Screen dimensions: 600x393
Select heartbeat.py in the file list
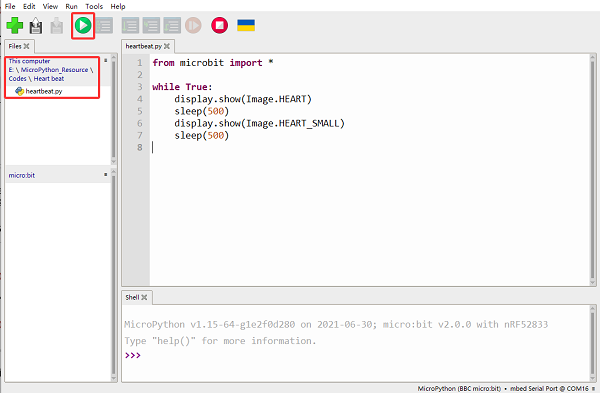point(44,91)
